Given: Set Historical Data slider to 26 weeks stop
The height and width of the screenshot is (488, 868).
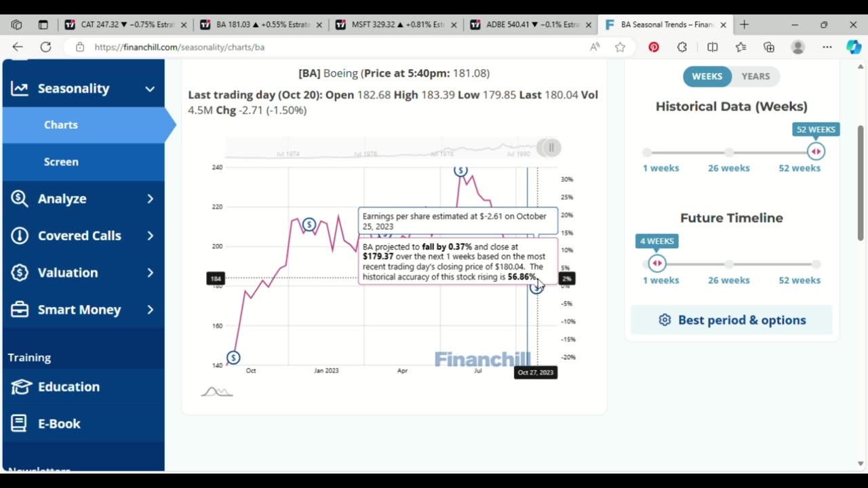Looking at the screenshot, I should pyautogui.click(x=729, y=152).
